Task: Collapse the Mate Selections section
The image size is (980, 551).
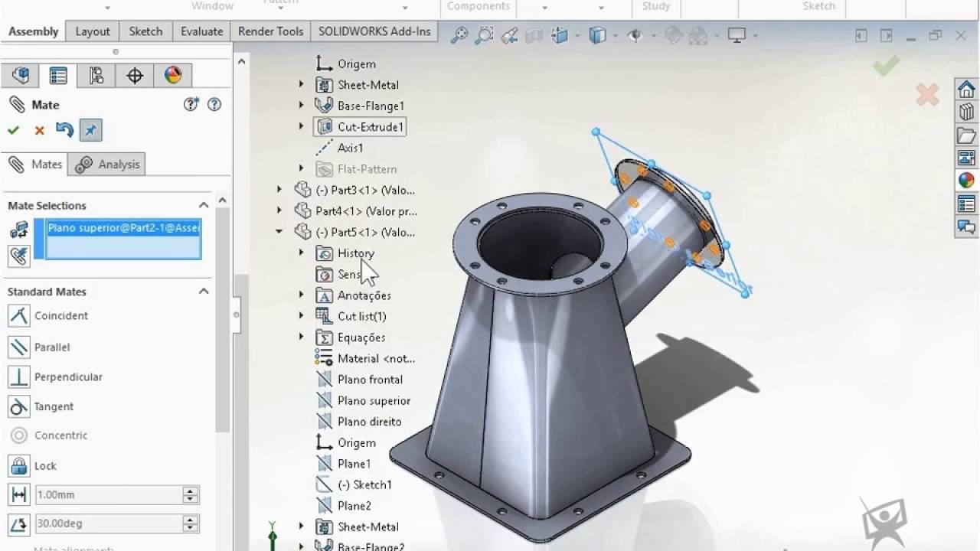Action: click(204, 205)
